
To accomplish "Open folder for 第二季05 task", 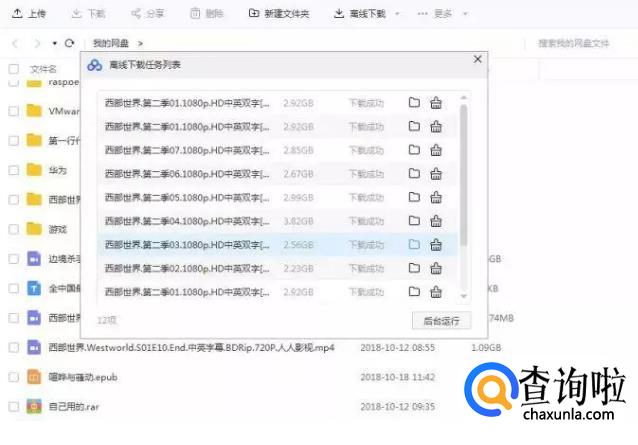I will (x=414, y=197).
